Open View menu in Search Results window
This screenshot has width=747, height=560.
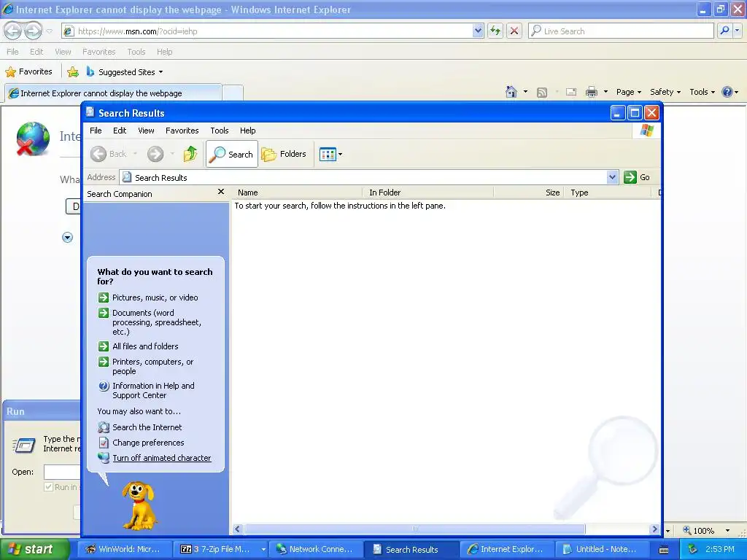(146, 131)
